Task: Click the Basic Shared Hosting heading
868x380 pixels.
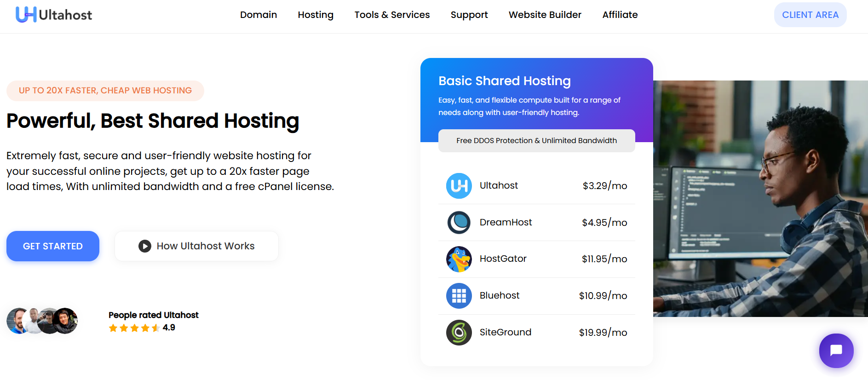Action: coord(505,81)
